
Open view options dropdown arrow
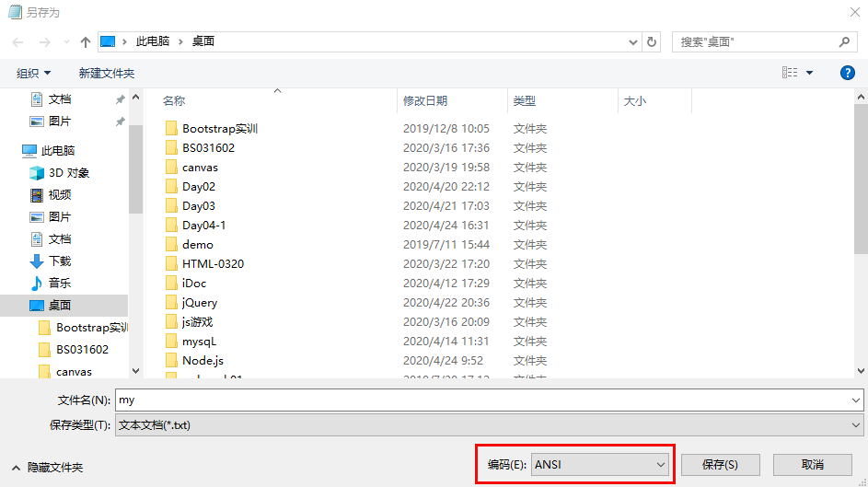pos(809,73)
